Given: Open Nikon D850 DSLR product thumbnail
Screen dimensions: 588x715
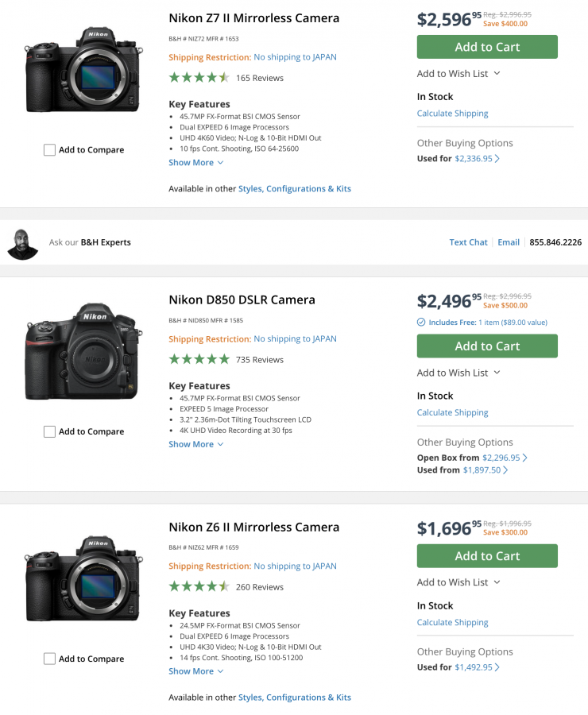Looking at the screenshot, I should [x=83, y=351].
